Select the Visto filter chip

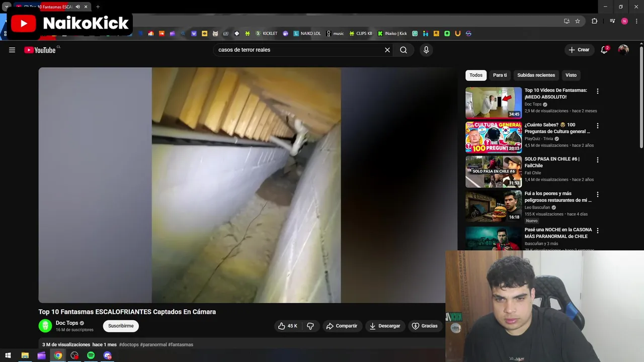coord(571,75)
